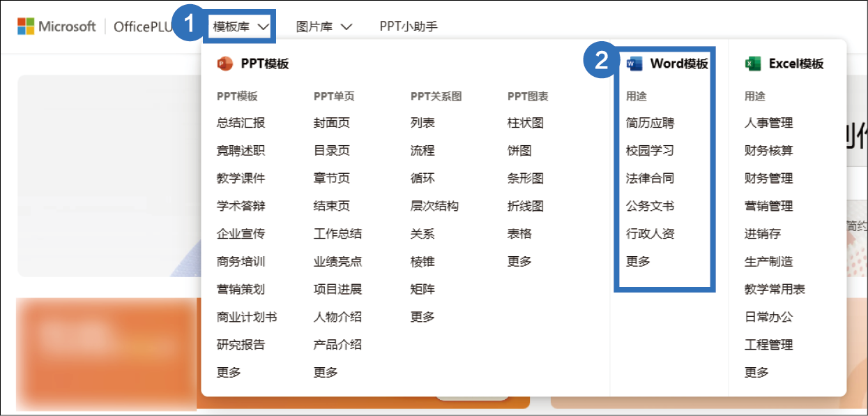Open 柱状图 under PPT图表

click(x=525, y=123)
